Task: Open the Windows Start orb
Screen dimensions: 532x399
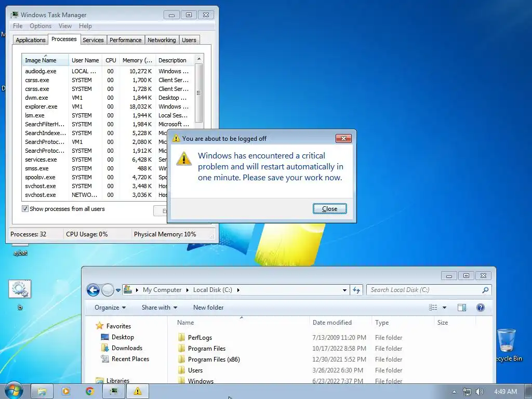Action: pyautogui.click(x=14, y=391)
